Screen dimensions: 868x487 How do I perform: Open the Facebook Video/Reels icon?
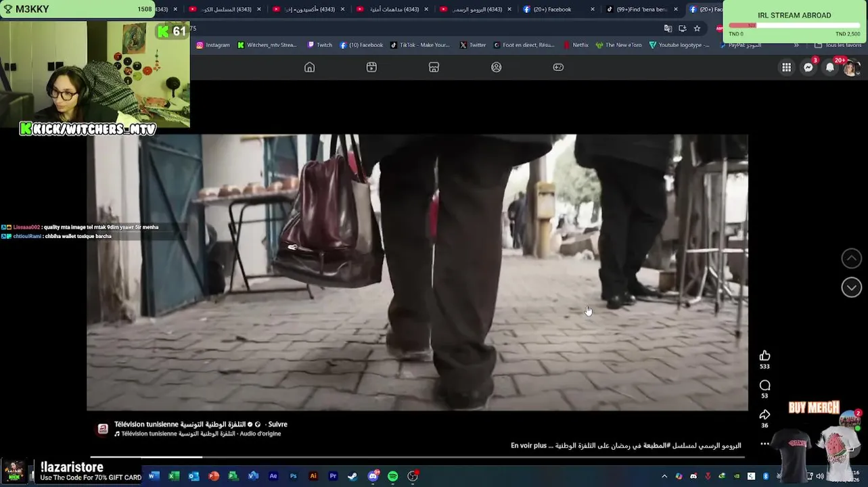pos(371,67)
